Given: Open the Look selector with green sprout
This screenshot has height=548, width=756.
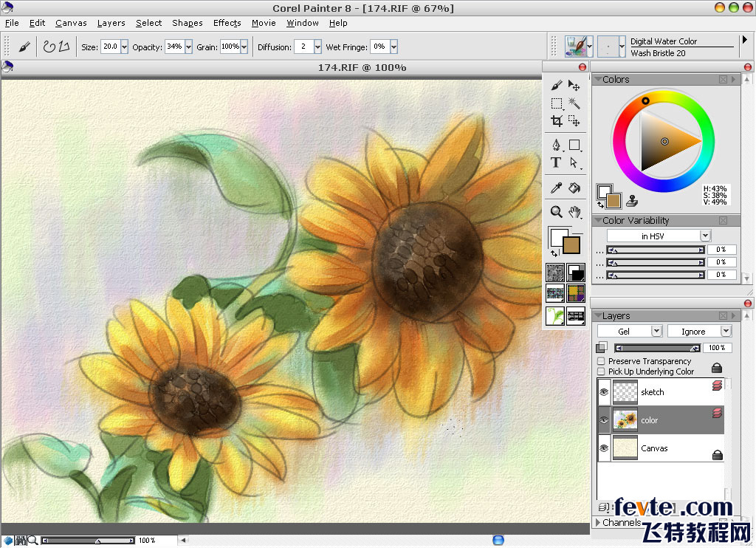Looking at the screenshot, I should 555,316.
